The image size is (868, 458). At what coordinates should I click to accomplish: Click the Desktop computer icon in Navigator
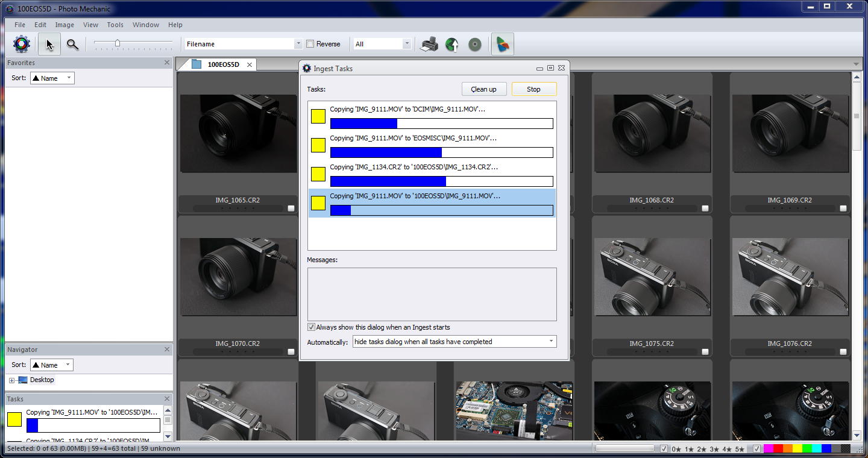point(23,380)
